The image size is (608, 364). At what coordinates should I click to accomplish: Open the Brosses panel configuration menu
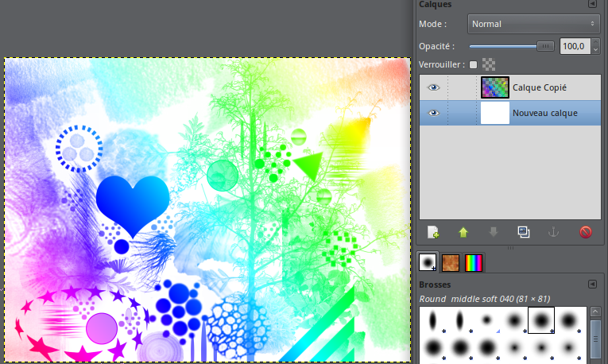[x=592, y=284]
